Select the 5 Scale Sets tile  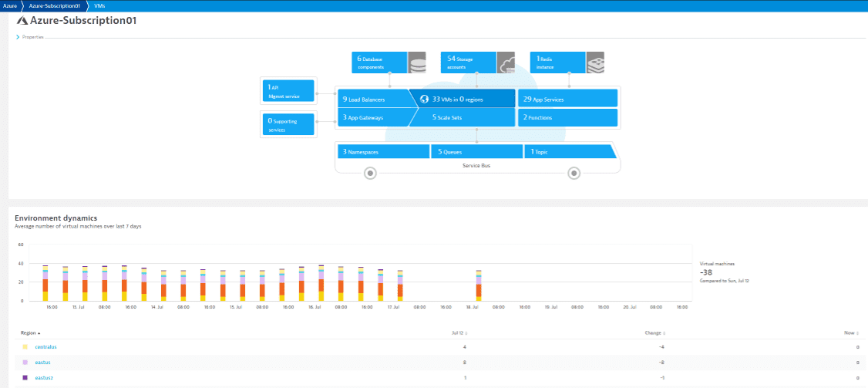[463, 117]
